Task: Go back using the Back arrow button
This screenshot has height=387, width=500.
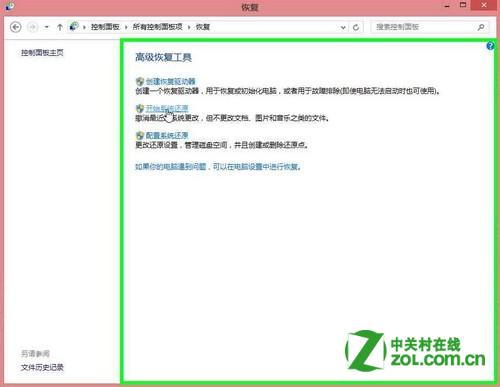Action: (x=16, y=27)
